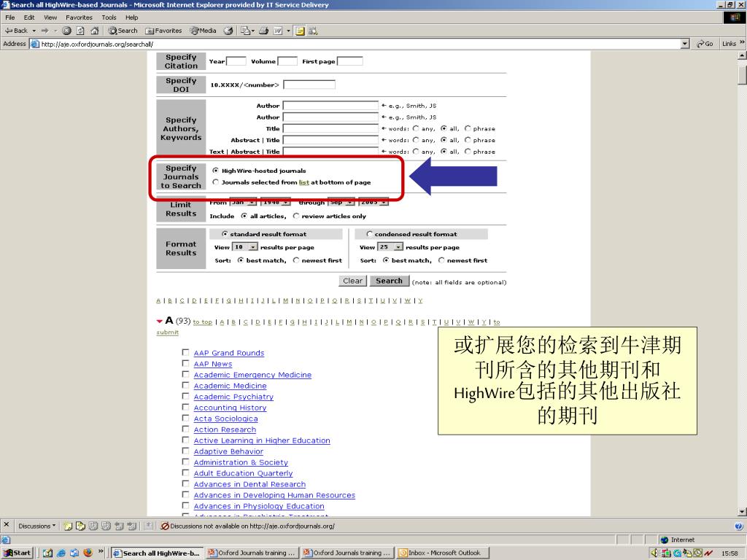Click in the citation Year field
The height and width of the screenshot is (560, 747).
(x=236, y=61)
